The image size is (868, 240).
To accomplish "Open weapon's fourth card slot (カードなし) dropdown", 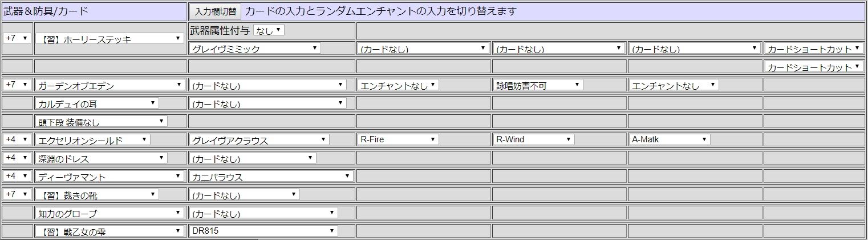I will (695, 49).
